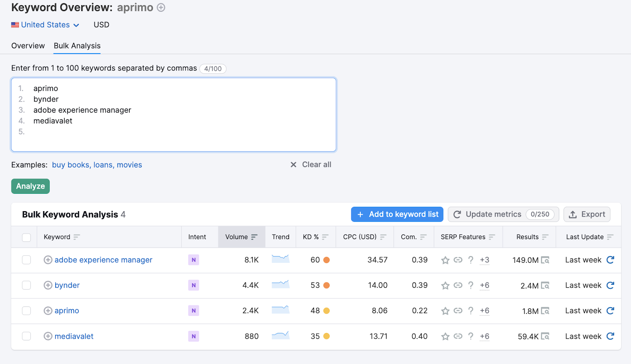Click KD yellow dot for mediavalet
631x364 pixels.
[327, 336]
